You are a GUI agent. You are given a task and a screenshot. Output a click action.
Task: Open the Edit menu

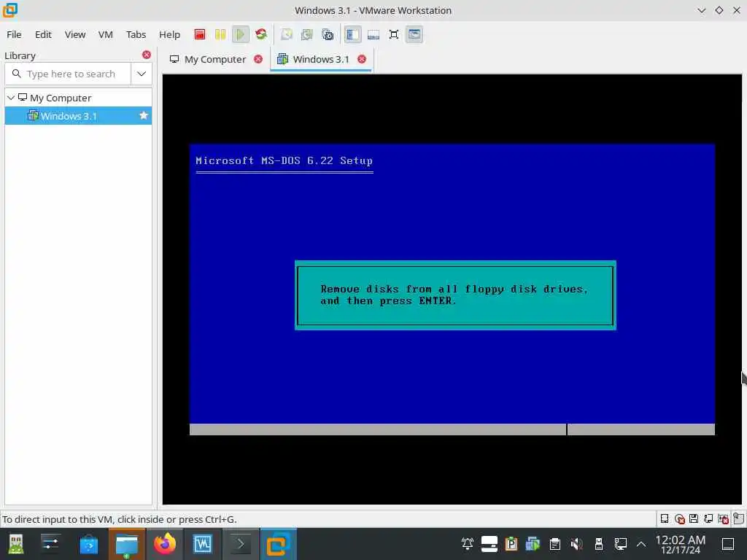43,34
